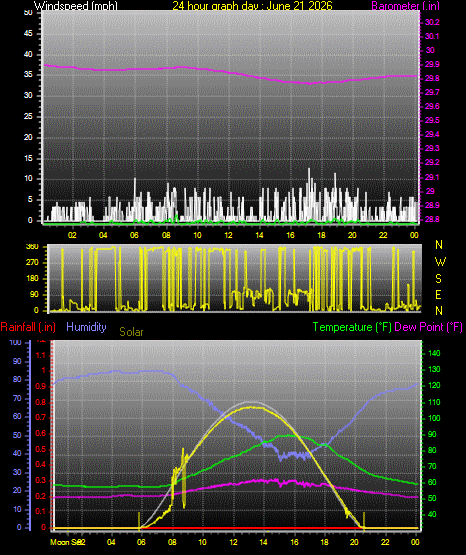Click the 45 mph windspeed scale value
Image resolution: width=466 pixels, height=555 pixels.
(x=28, y=34)
